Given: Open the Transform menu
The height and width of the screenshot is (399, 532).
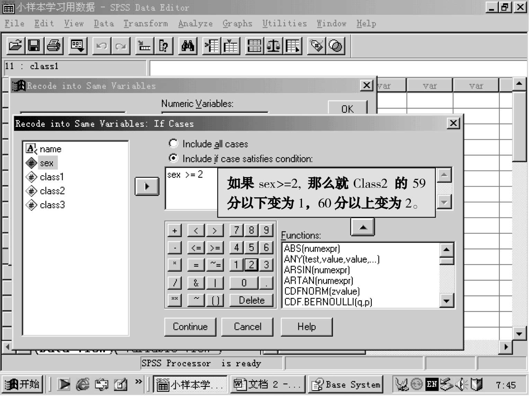Looking at the screenshot, I should click(x=145, y=24).
